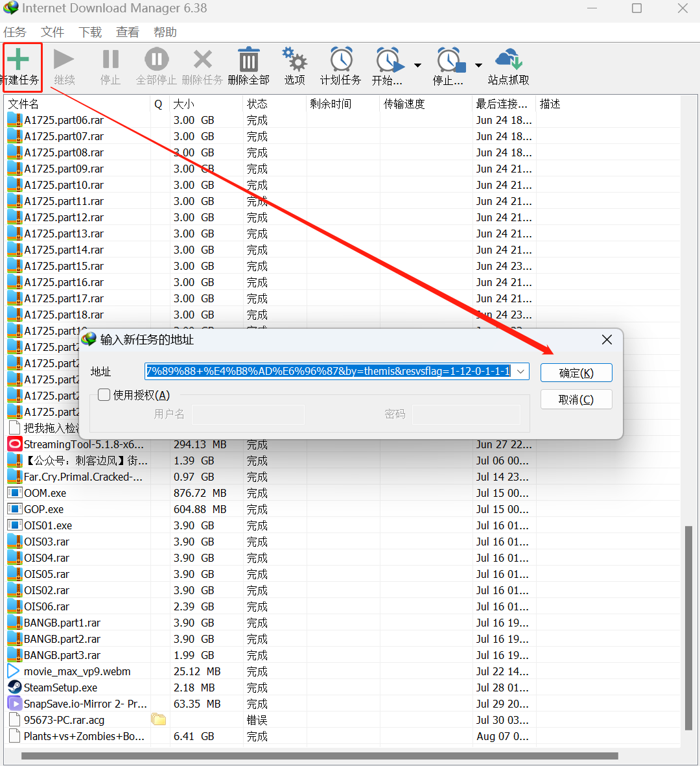Viewport: 700px width, 766px height.
Task: Open Options gear icon in toolbar
Action: click(x=294, y=59)
